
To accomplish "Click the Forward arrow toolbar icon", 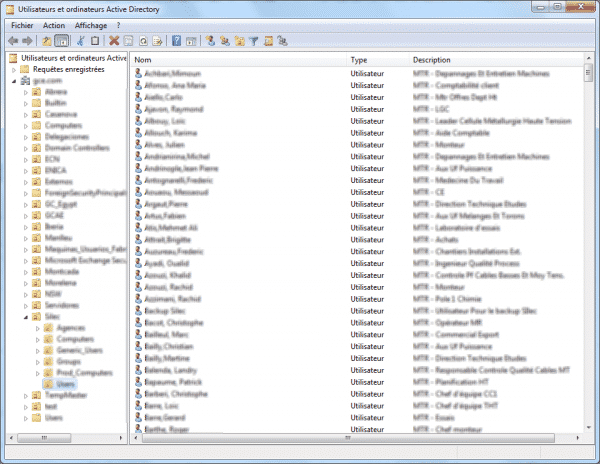I will tap(27, 41).
